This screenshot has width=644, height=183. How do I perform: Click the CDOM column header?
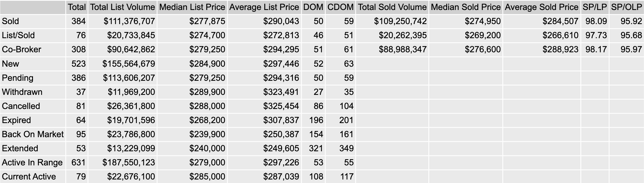point(340,7)
